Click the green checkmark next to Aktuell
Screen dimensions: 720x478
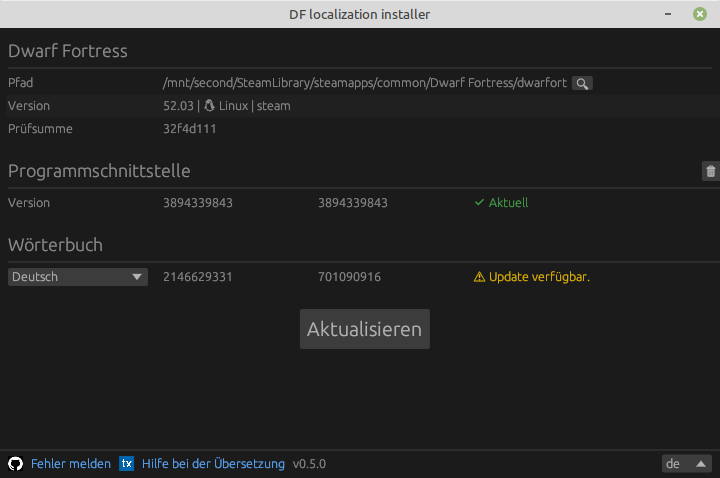pyautogui.click(x=479, y=202)
